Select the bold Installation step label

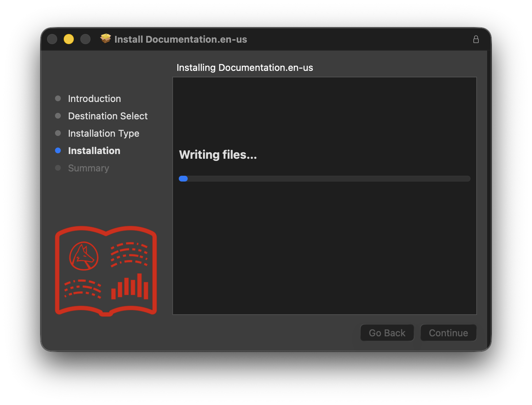click(94, 151)
